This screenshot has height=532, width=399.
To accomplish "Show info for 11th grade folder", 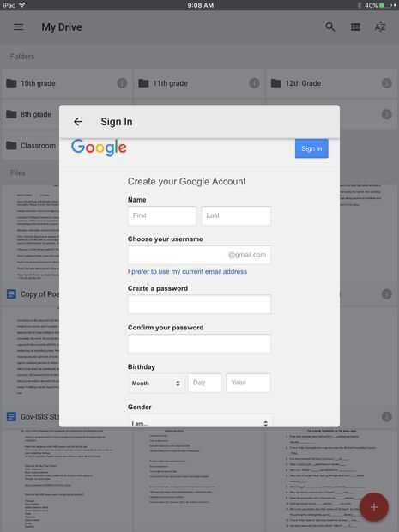I will 254,83.
